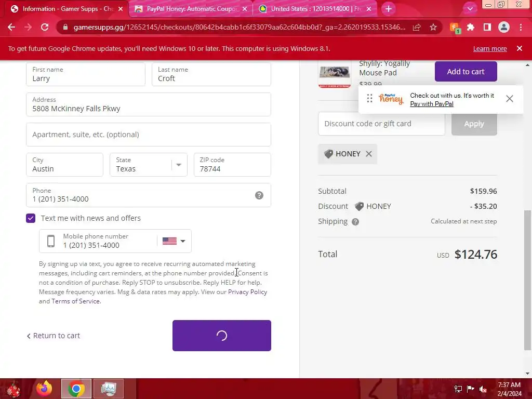This screenshot has width=532, height=399.
Task: Open Chrome's three-dot menu
Action: [521, 27]
